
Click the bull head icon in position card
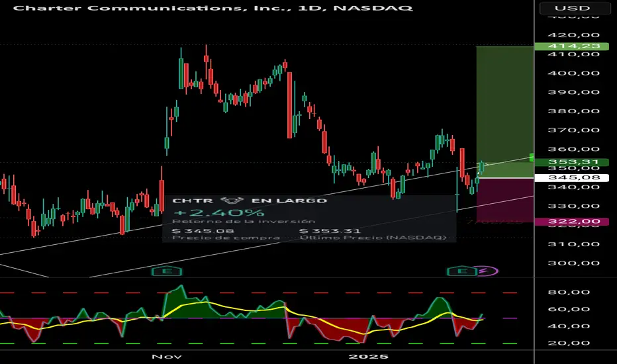point(232,201)
